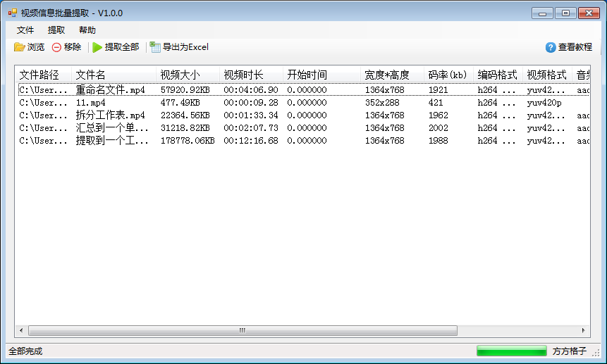The image size is (607, 364).
Task: Open the 帮助 menu
Action: (x=87, y=30)
